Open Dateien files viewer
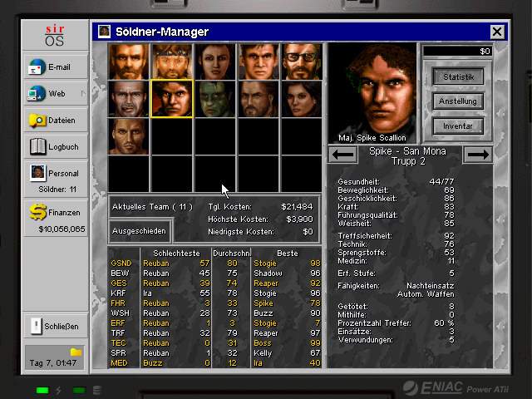This screenshot has width=532, height=399. click(x=56, y=120)
